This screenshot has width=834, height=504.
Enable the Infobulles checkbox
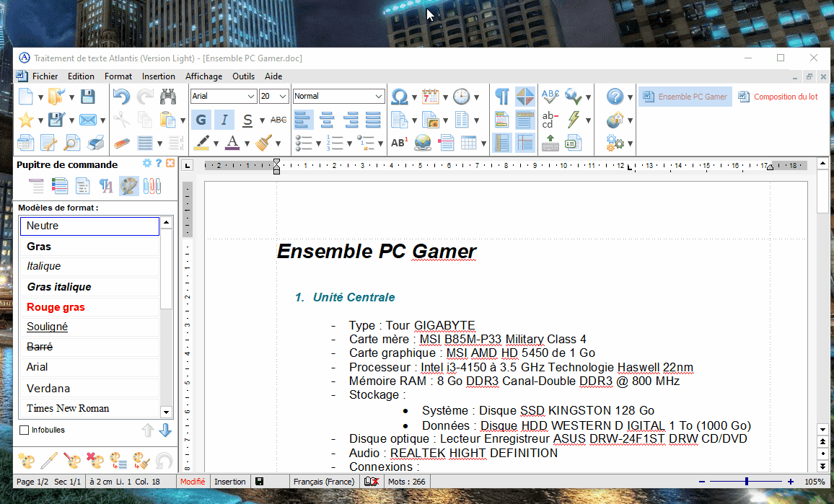(24, 430)
